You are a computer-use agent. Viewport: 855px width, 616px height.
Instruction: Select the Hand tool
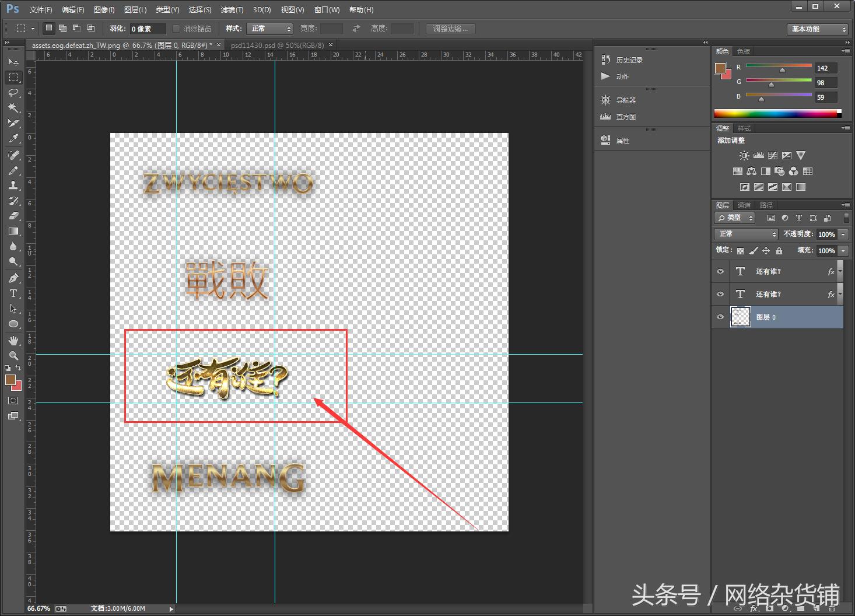click(13, 340)
